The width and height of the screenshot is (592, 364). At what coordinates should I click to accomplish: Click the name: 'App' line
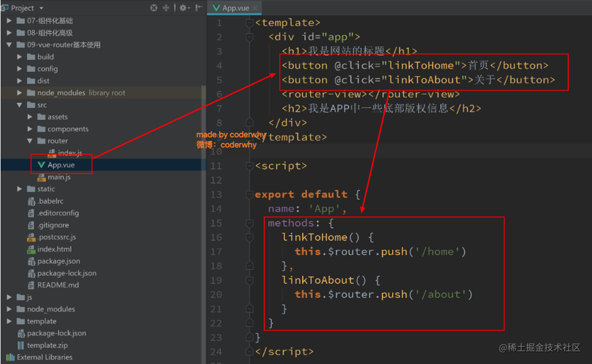click(307, 209)
